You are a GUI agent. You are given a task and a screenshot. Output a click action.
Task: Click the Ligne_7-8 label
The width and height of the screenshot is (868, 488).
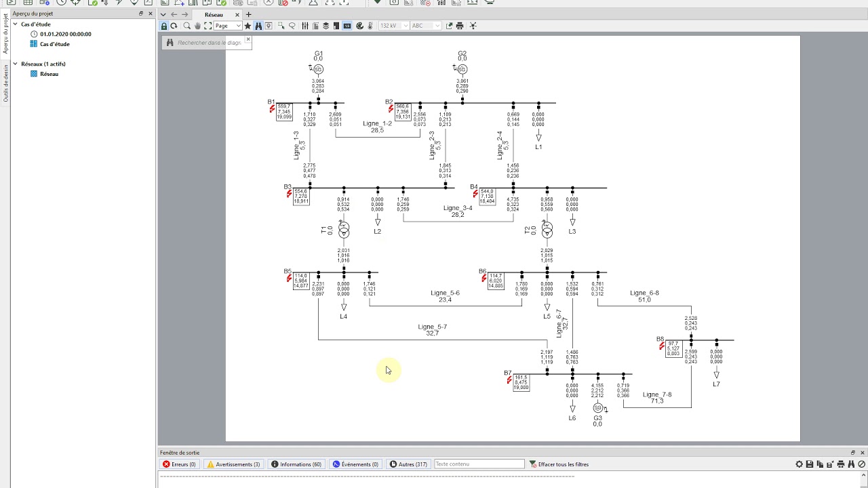click(x=657, y=394)
